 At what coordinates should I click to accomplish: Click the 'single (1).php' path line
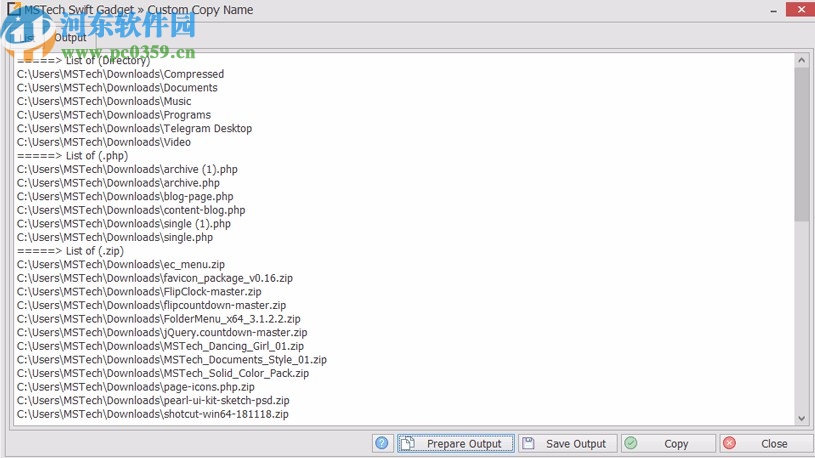[124, 224]
